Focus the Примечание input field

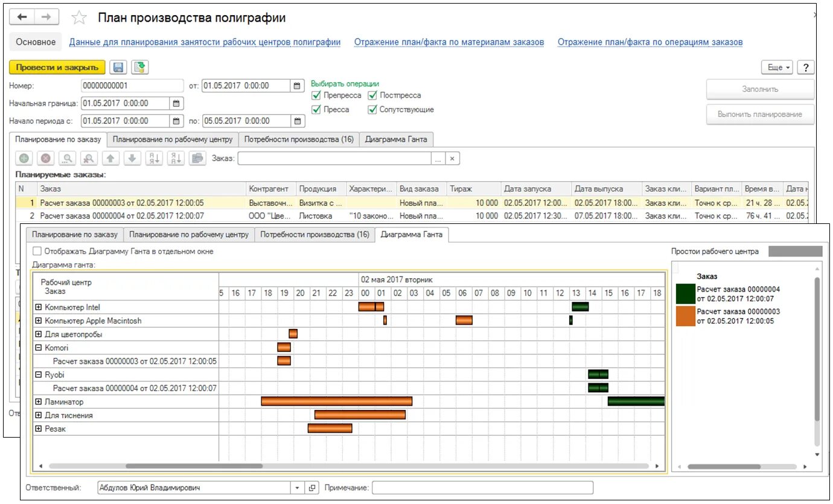(x=482, y=488)
